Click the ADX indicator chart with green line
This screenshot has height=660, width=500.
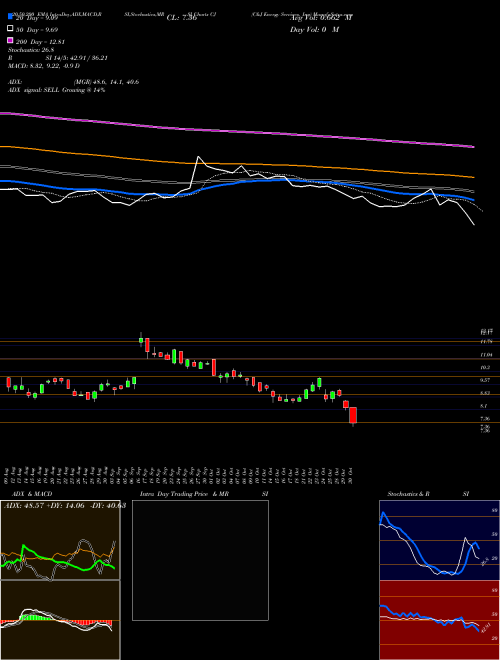pos(60,540)
